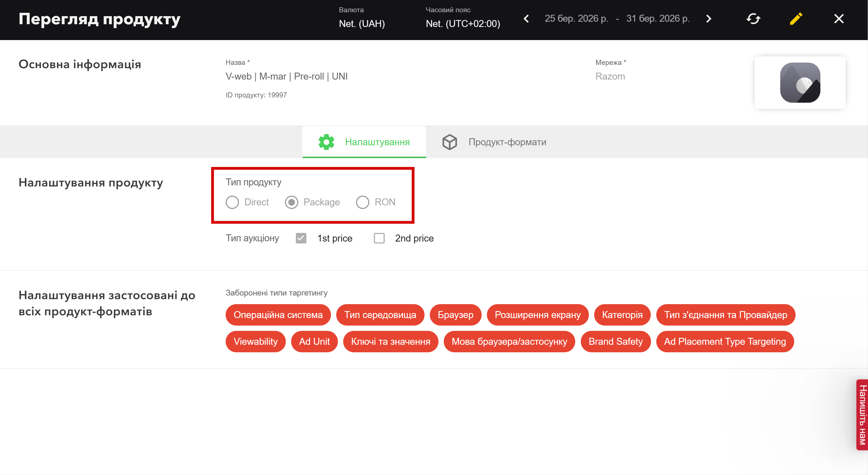
Task: Select the Package radio option
Action: (291, 202)
